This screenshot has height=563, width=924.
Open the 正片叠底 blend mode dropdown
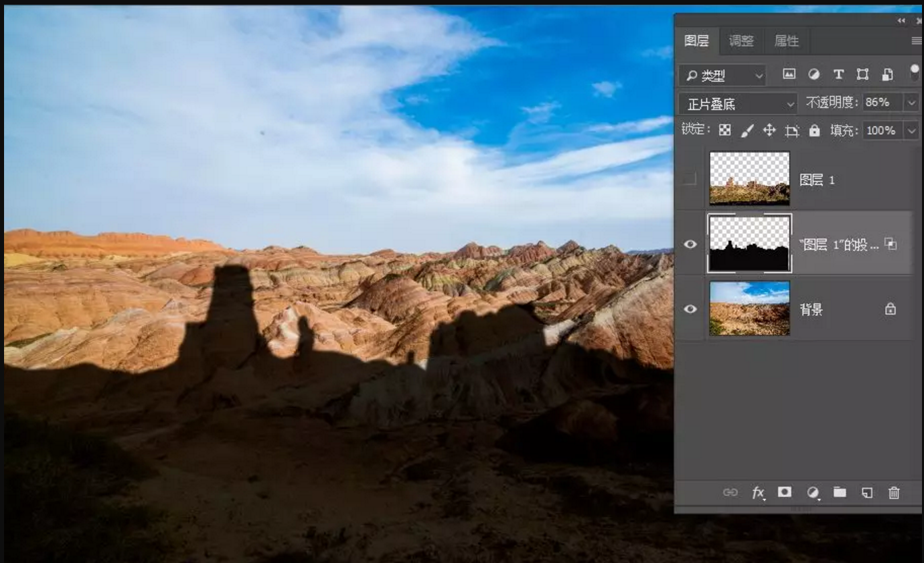tap(738, 104)
